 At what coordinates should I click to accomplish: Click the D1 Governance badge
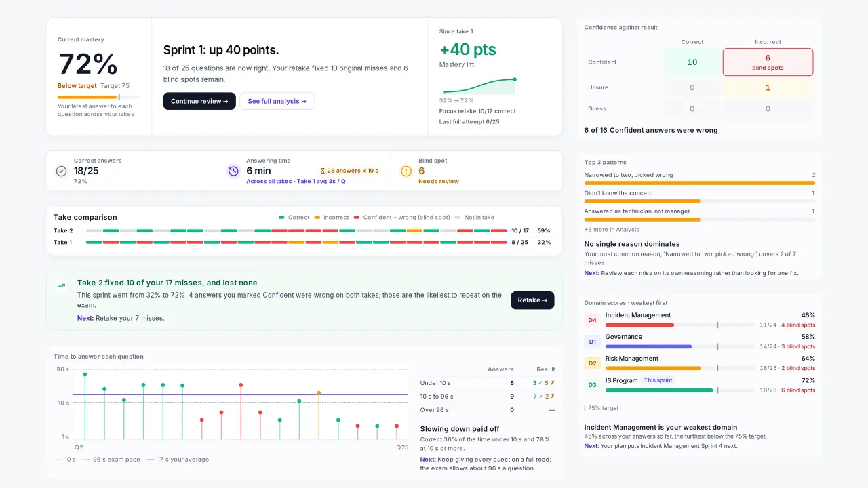pyautogui.click(x=592, y=342)
